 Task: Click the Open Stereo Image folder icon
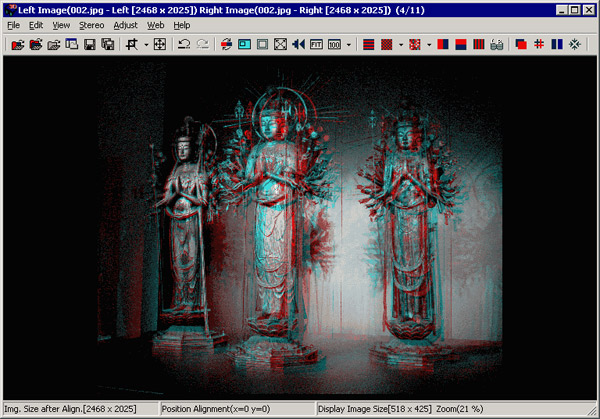point(18,44)
